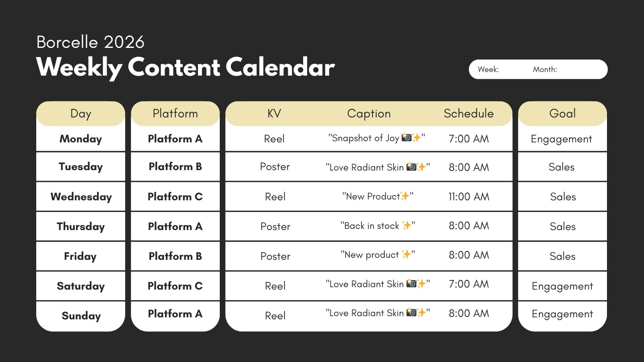Select the Weekly Content Calendar title
Image resolution: width=644 pixels, height=362 pixels.
tap(186, 67)
